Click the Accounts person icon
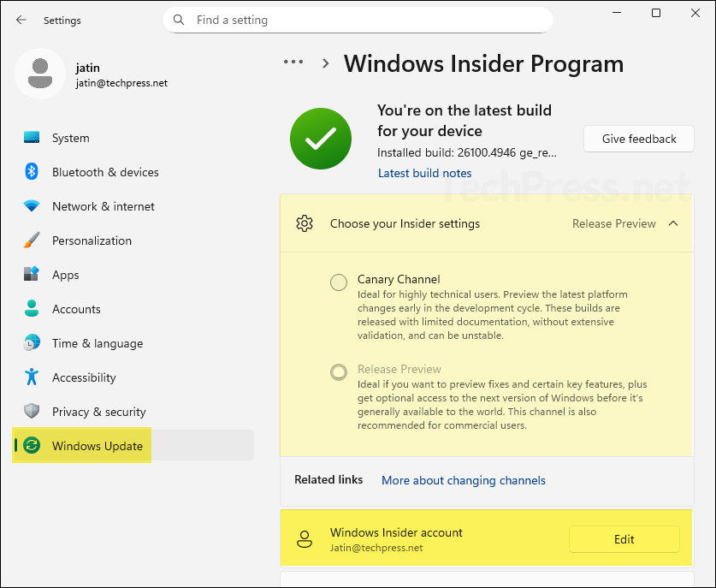716x588 pixels. click(32, 308)
